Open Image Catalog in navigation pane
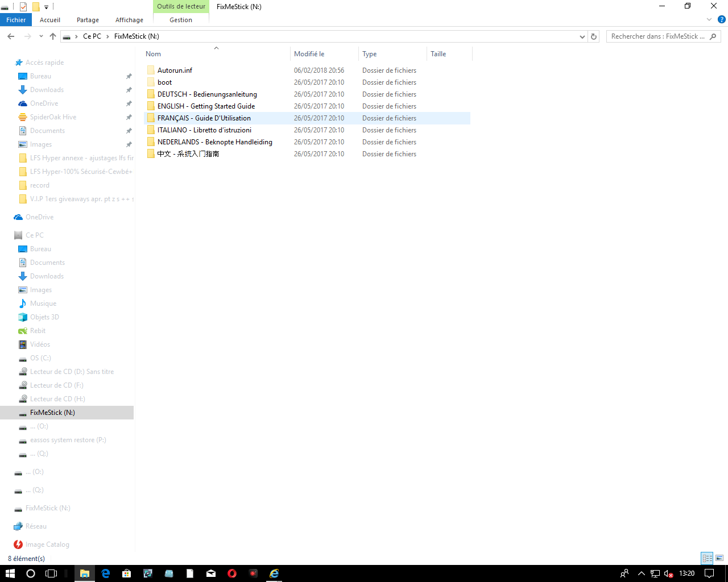 [47, 544]
